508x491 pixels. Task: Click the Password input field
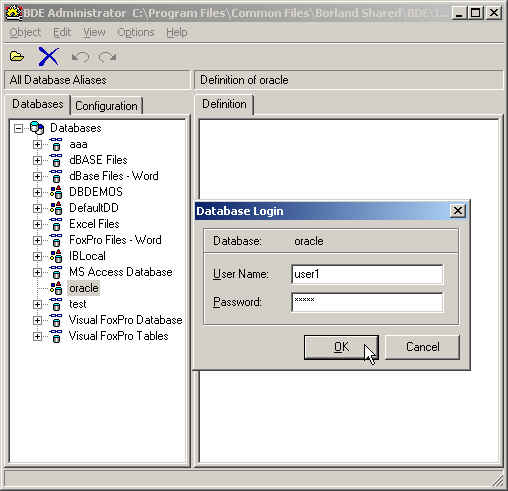367,302
